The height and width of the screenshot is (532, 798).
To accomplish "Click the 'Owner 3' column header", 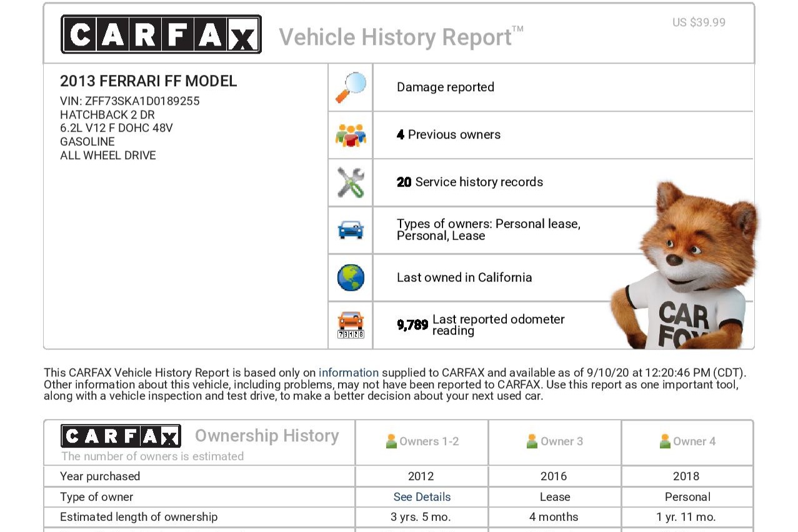I will 562,441.
